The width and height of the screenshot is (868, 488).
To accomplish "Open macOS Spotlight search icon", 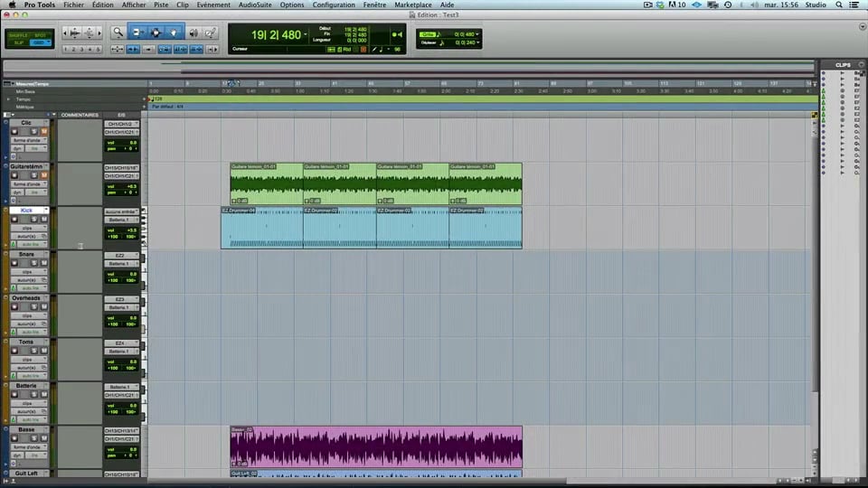I will [839, 5].
